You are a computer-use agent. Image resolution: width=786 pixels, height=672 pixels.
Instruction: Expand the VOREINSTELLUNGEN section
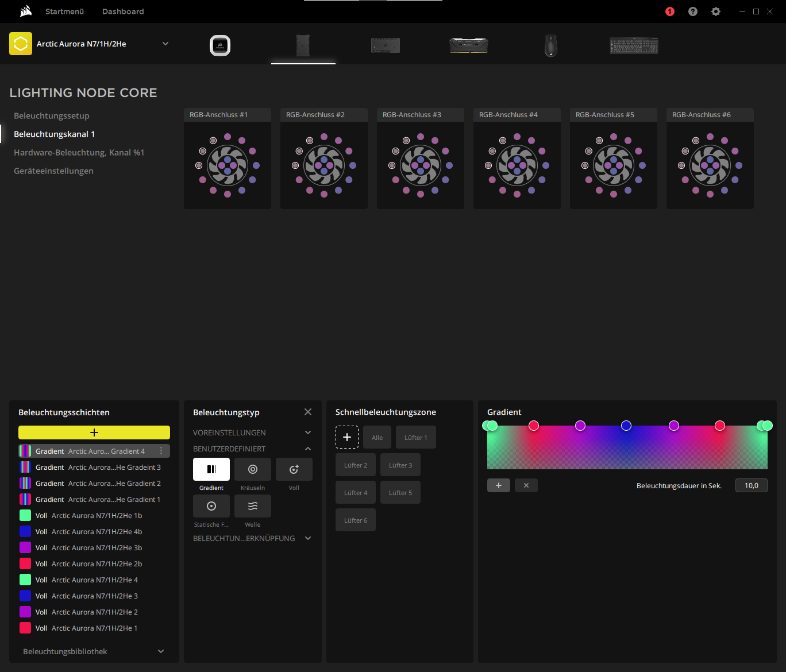(308, 432)
